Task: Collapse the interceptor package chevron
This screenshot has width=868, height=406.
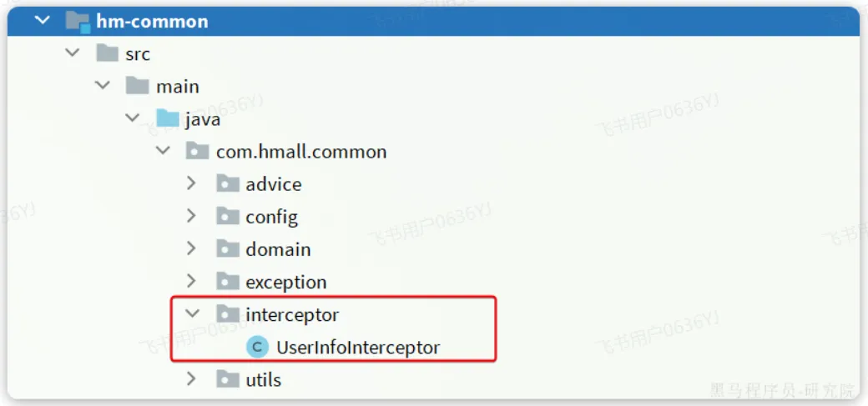Action: click(192, 314)
